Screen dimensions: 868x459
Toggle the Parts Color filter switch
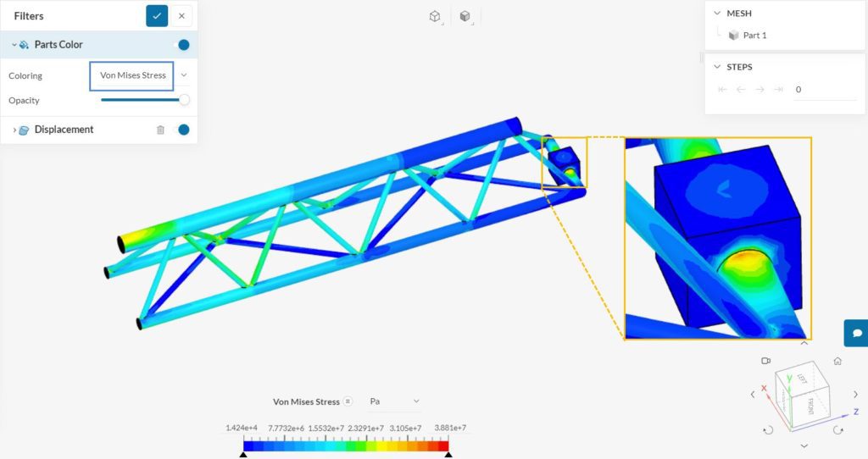click(180, 45)
